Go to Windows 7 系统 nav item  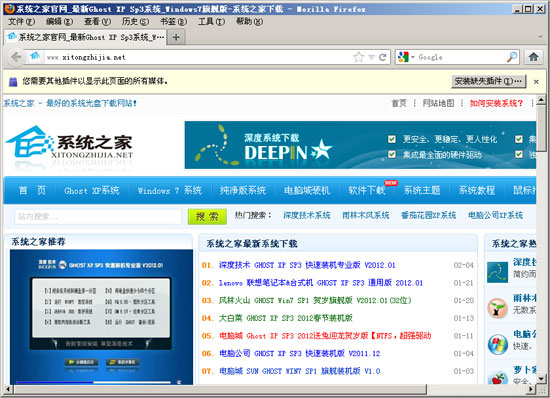[x=169, y=190]
